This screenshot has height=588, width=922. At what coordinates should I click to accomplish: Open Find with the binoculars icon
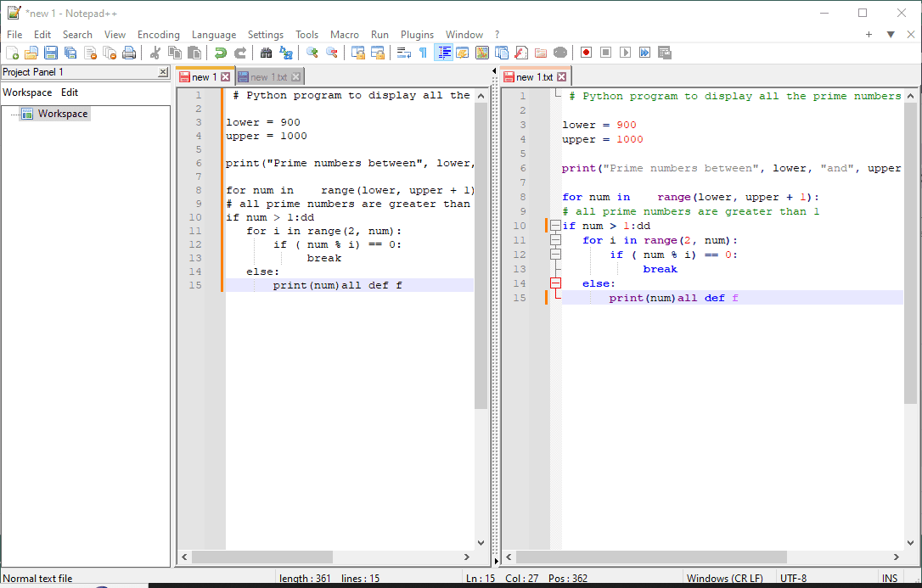267,53
